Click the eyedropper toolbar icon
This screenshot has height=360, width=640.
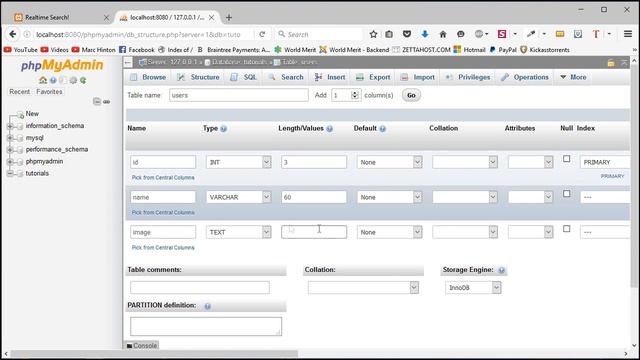pyautogui.click(x=531, y=34)
